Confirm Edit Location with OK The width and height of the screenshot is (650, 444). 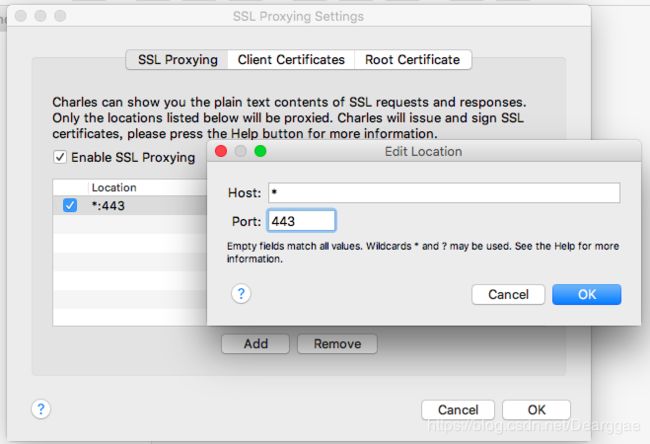[587, 294]
